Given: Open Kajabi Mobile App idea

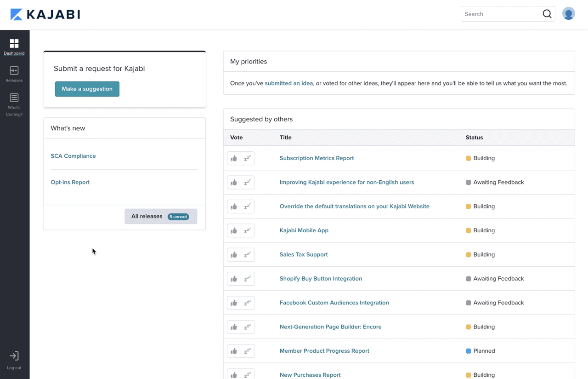Looking at the screenshot, I should [x=304, y=230].
